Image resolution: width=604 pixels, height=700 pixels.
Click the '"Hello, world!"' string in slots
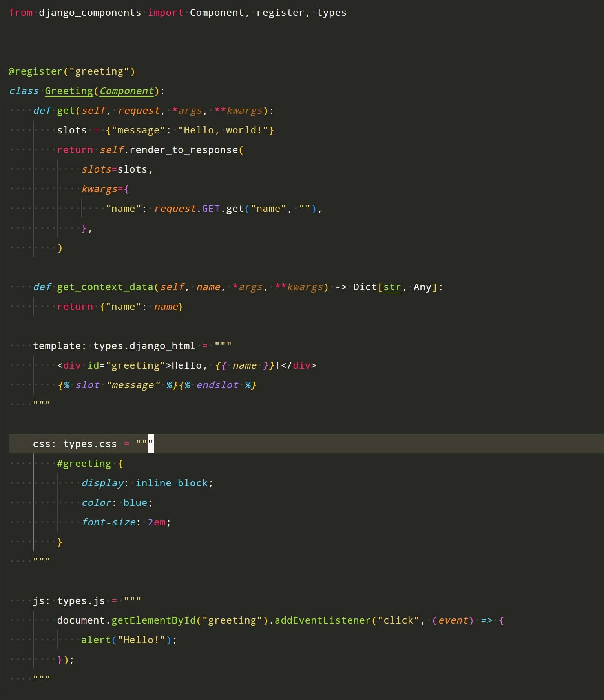click(x=223, y=130)
